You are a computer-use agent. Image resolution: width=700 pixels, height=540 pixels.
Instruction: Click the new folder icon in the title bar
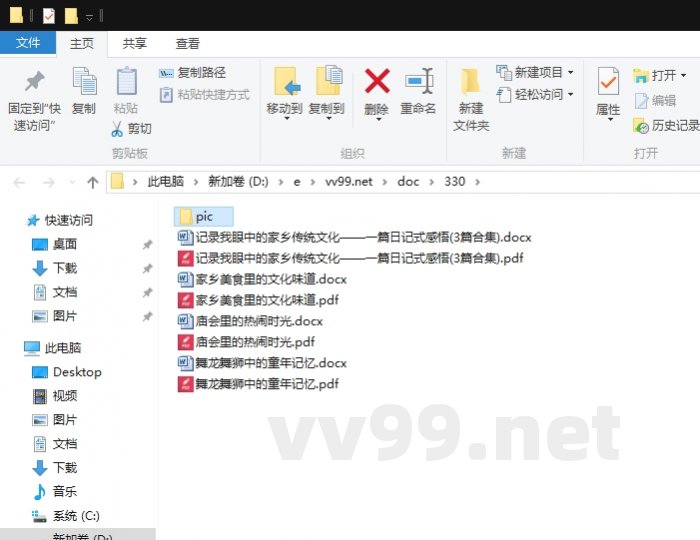71,16
